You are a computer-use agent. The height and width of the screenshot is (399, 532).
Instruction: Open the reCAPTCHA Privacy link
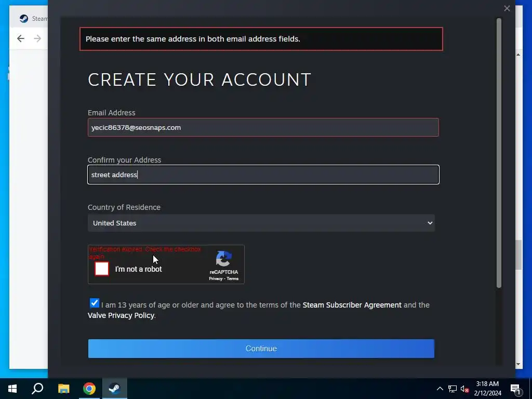pyautogui.click(x=216, y=278)
